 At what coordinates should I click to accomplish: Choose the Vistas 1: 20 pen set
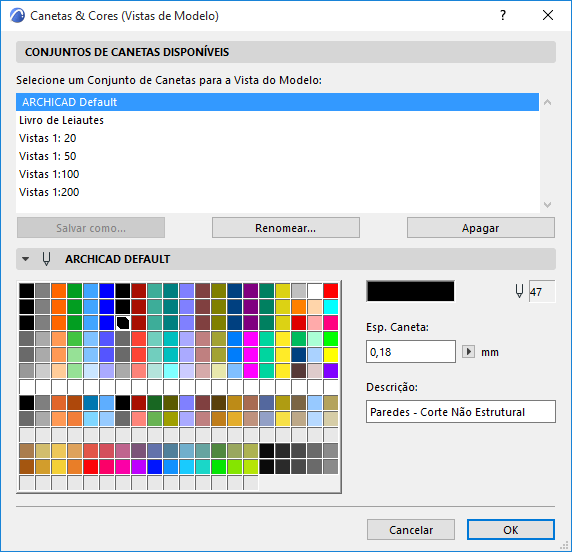(277, 138)
